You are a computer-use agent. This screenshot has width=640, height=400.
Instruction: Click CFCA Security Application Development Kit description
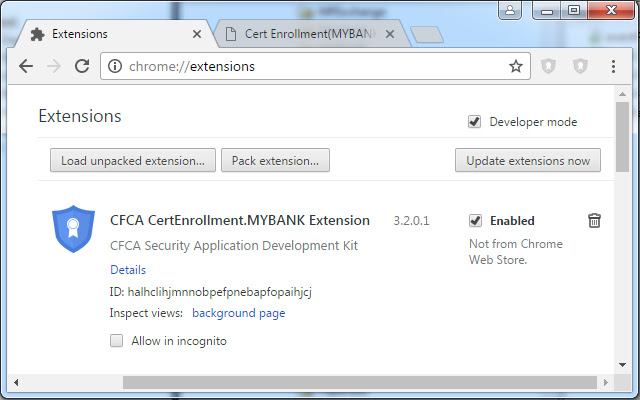[234, 246]
